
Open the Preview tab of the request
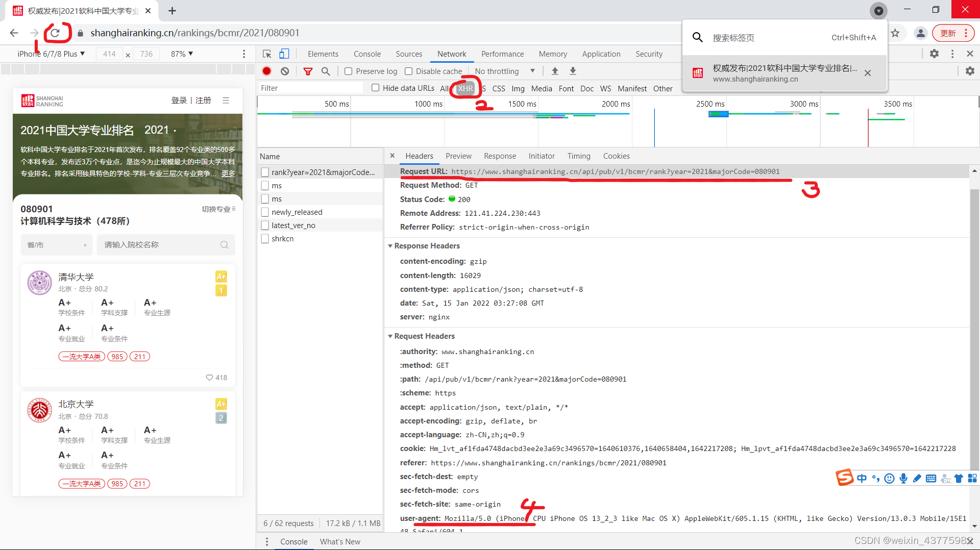coord(458,156)
